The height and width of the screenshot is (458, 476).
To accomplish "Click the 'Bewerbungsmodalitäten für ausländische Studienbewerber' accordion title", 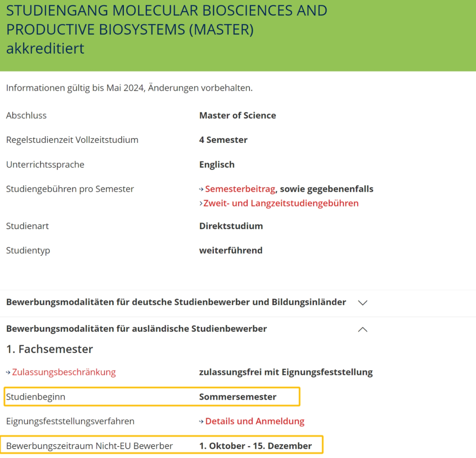I will point(136,329).
